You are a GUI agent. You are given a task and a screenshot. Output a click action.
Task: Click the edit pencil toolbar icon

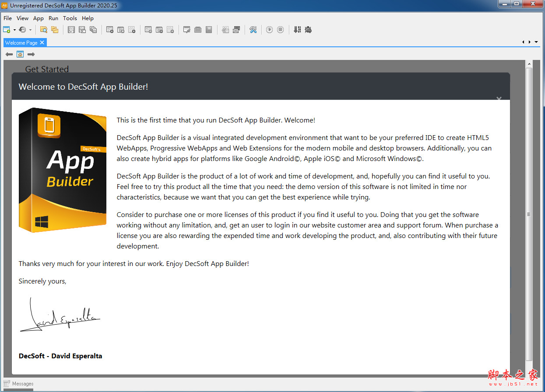[187, 30]
